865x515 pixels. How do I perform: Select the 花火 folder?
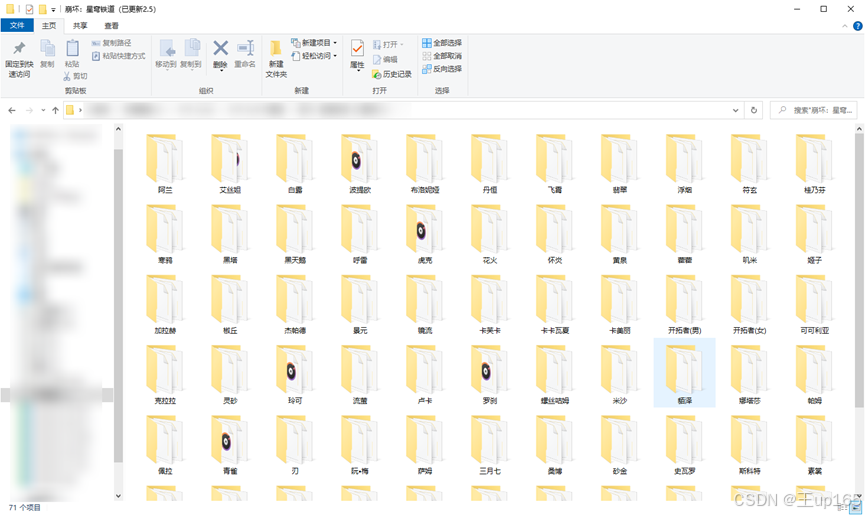coord(490,235)
